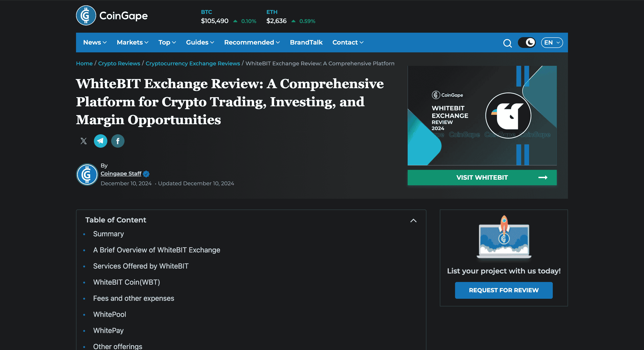The height and width of the screenshot is (350, 644).
Task: Jump to WhitePay section
Action: click(x=108, y=331)
